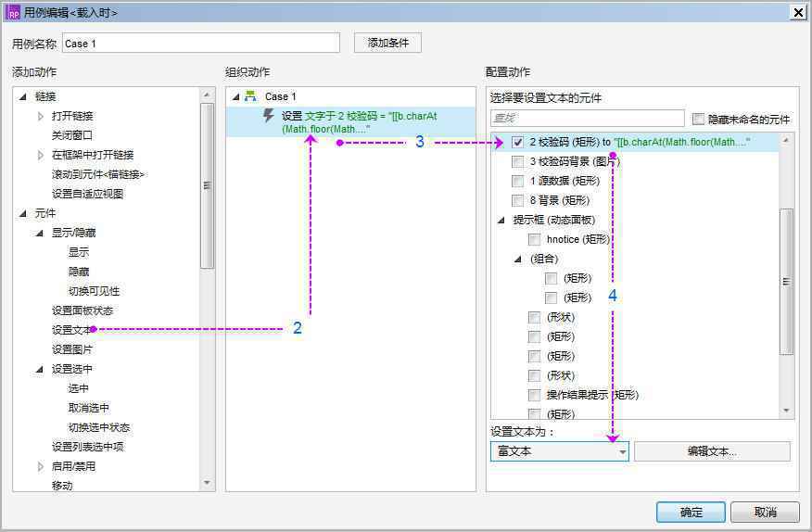The height and width of the screenshot is (532, 812).
Task: Collapse the '链接' tree group
Action: [x=23, y=96]
